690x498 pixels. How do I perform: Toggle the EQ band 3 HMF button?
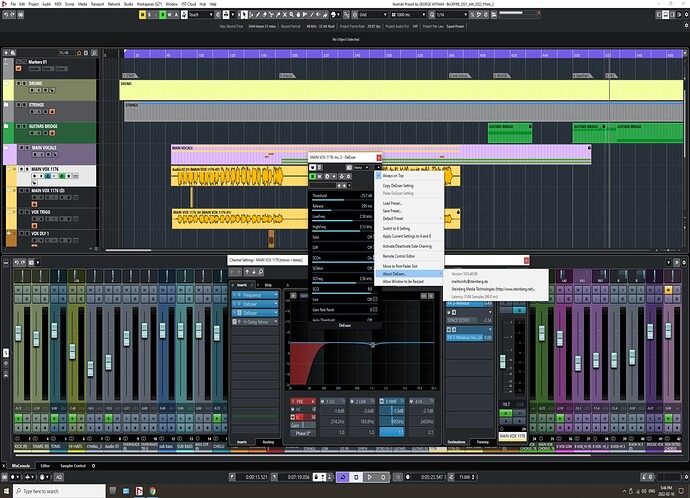tap(382, 401)
